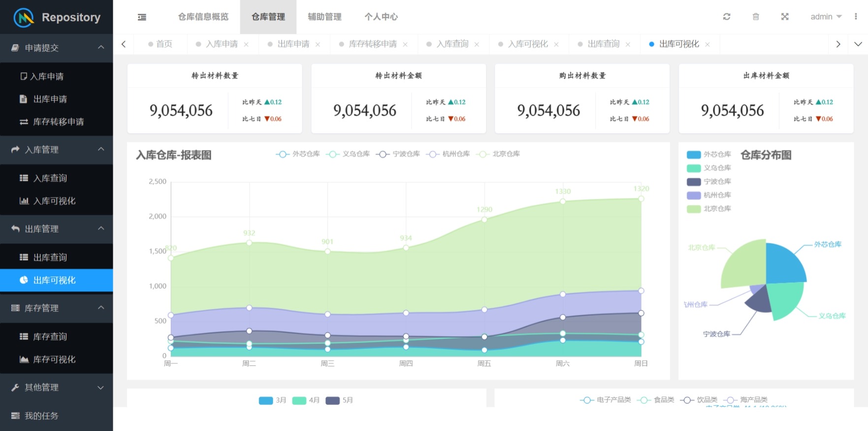This screenshot has height=431, width=868.
Task: Open 个人中心 top menu
Action: tap(381, 17)
